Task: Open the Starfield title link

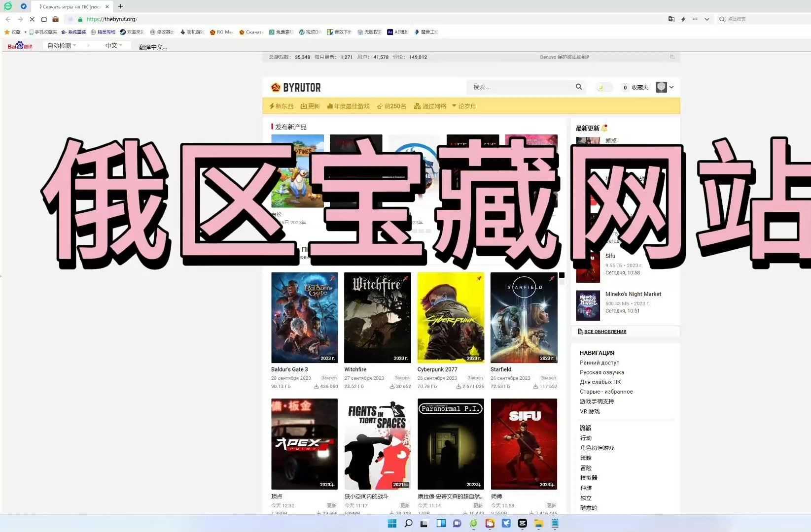Action: (501, 369)
